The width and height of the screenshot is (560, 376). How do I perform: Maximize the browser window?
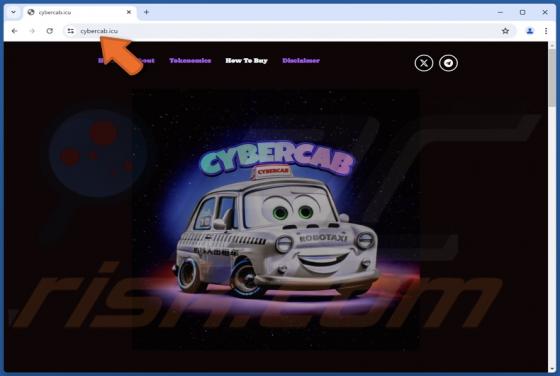click(522, 12)
